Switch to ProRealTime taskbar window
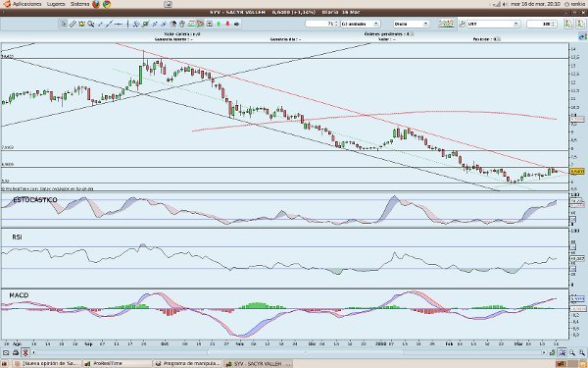The image size is (588, 368). (x=117, y=363)
